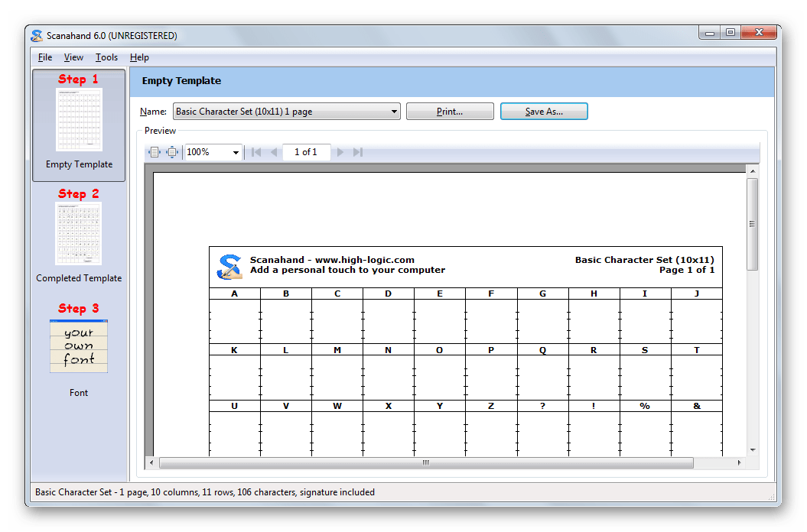807x532 pixels.
Task: Click the 'Empty Template' sidebar caption
Action: click(80, 164)
